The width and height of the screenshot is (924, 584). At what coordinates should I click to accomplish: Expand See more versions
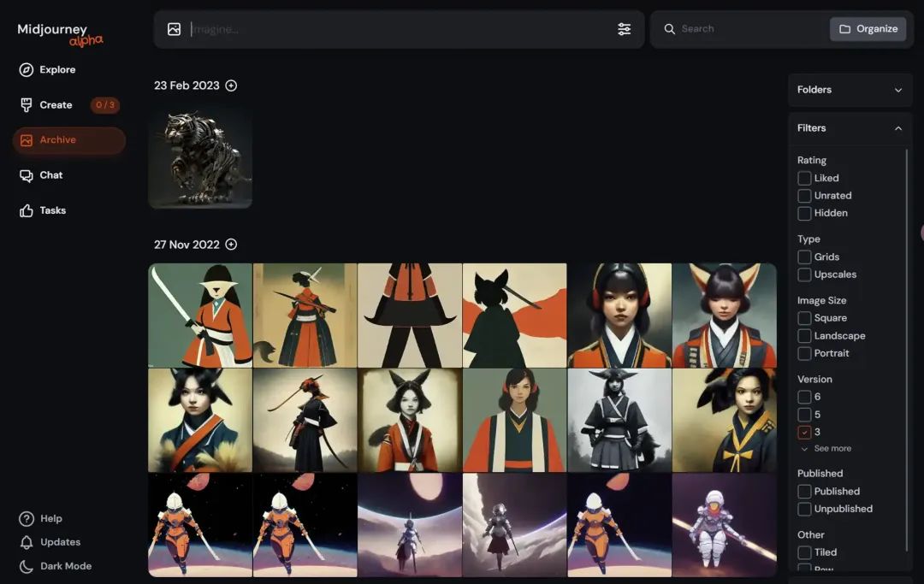tap(826, 449)
